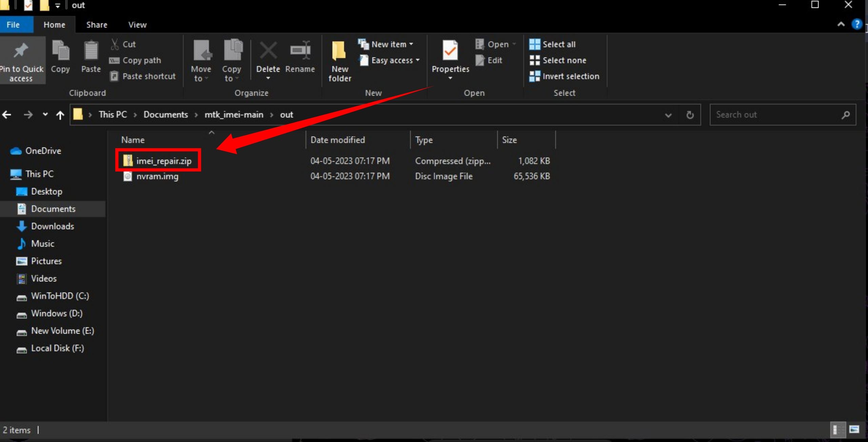Open Properties with the checkmark icon
This screenshot has width=868, height=442.
[450, 51]
